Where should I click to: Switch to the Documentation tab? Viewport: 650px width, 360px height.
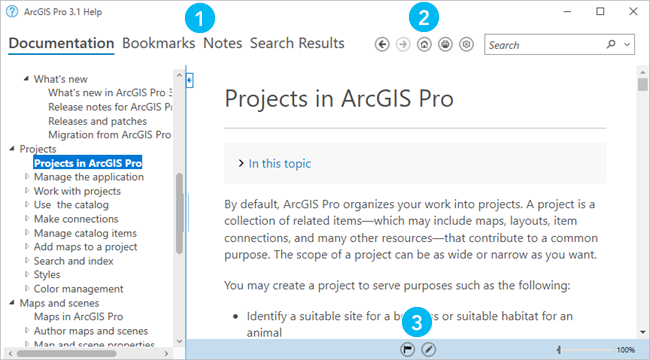pyautogui.click(x=61, y=43)
